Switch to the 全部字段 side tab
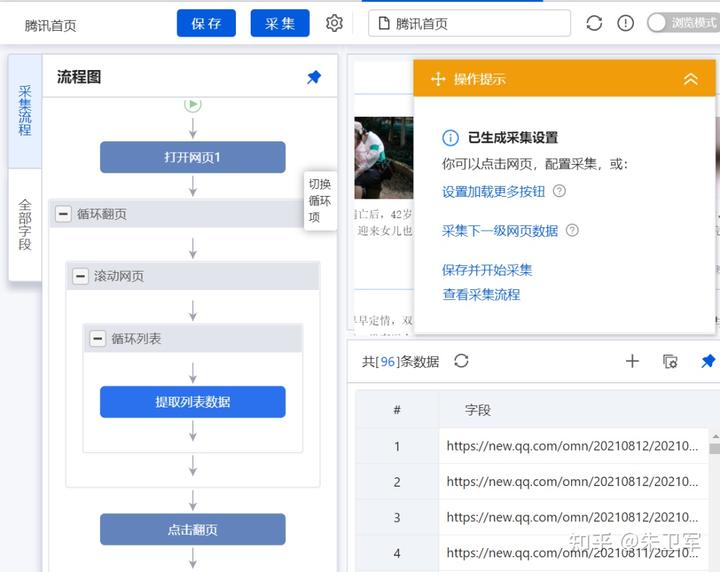The width and height of the screenshot is (720, 572). (x=25, y=224)
